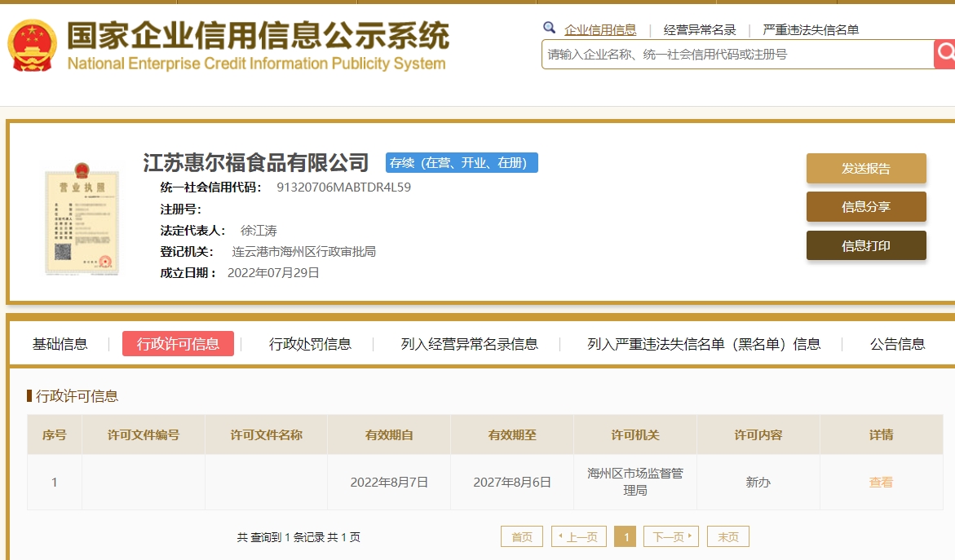Click the 许可内容 column header

pos(758,434)
